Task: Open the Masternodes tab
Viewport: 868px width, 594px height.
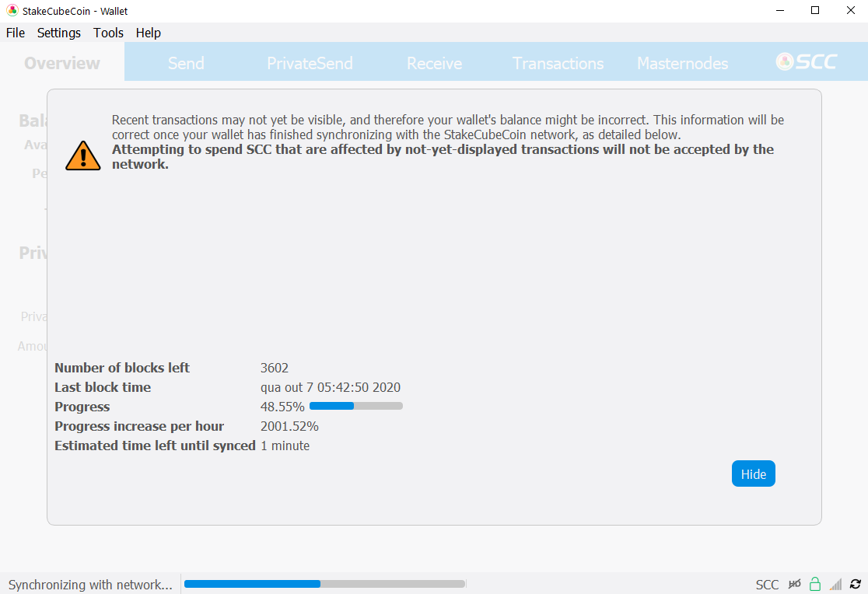Action: click(683, 63)
